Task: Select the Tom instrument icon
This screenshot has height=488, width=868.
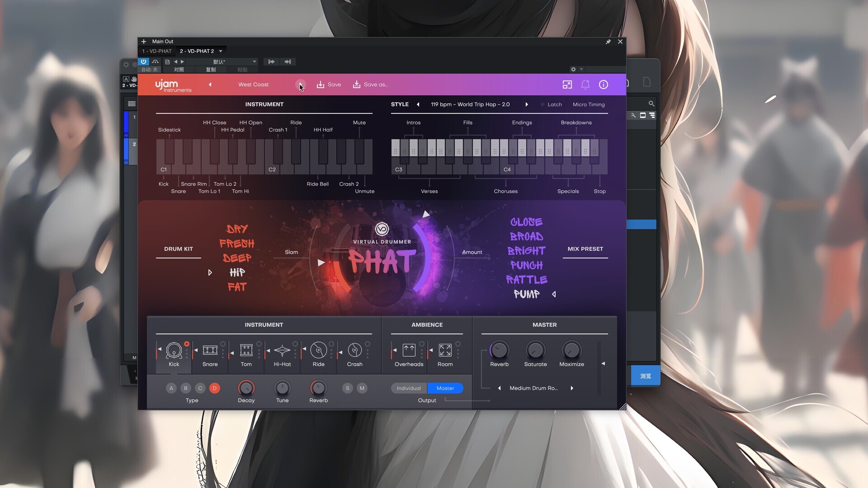Action: tap(246, 350)
